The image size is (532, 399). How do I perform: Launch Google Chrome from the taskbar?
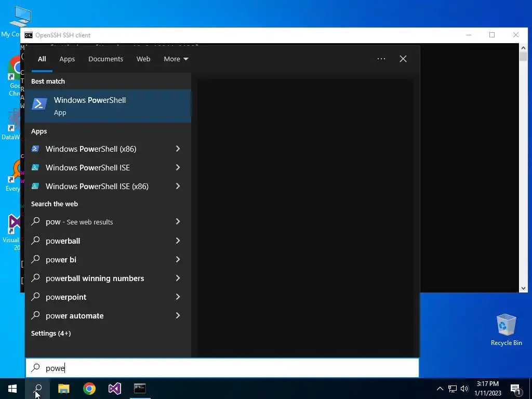pyautogui.click(x=89, y=389)
